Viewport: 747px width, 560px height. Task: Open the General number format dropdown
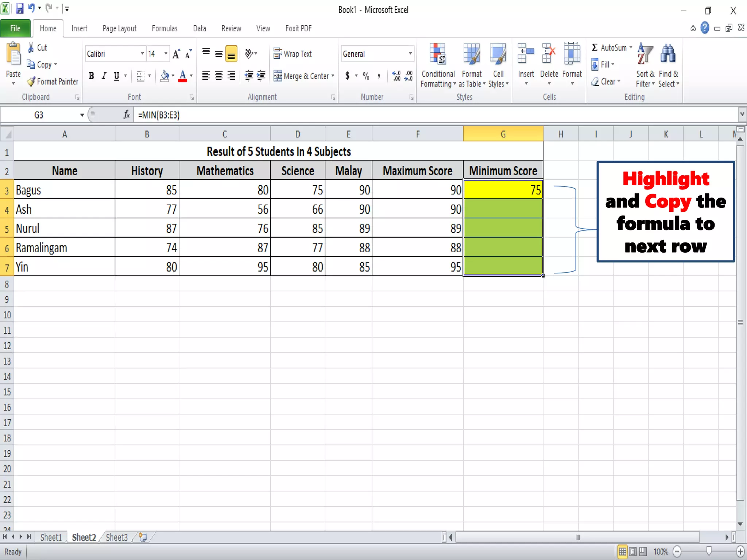(x=410, y=54)
